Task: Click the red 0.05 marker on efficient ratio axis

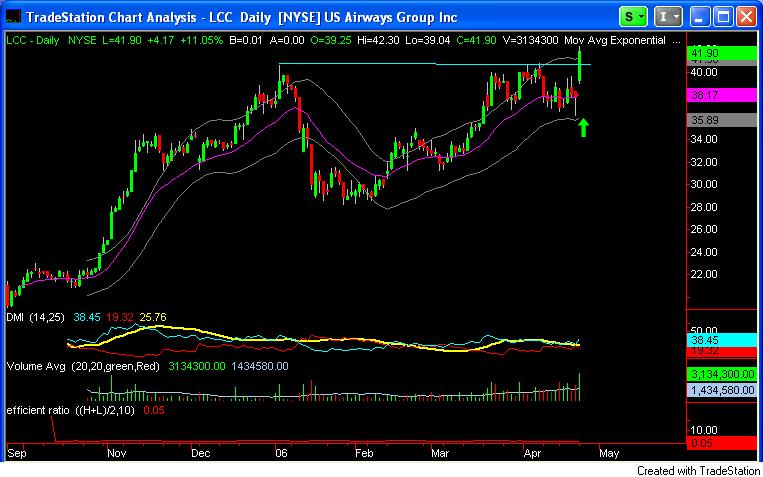Action: click(x=720, y=443)
